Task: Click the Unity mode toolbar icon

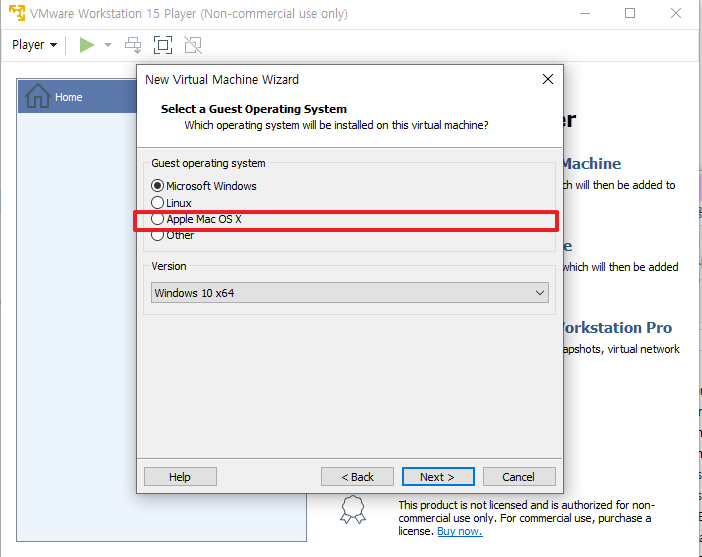Action: click(193, 45)
